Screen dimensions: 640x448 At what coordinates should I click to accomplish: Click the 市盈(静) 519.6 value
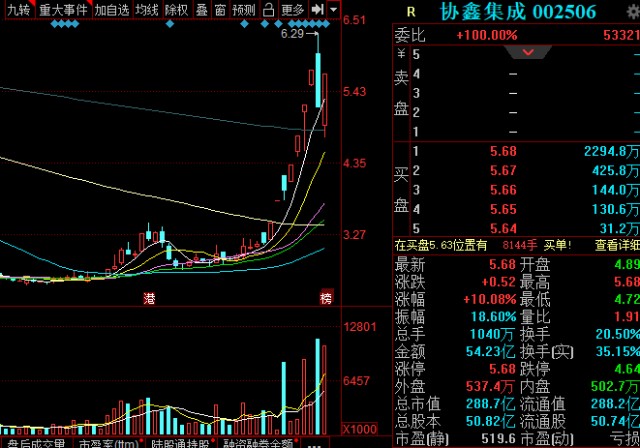pos(498,439)
